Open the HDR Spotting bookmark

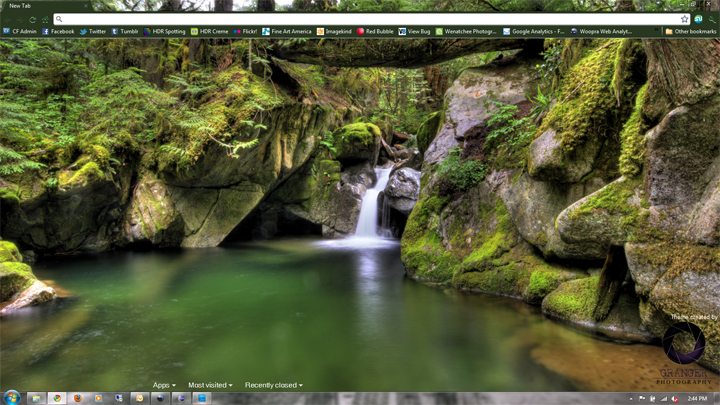click(166, 31)
